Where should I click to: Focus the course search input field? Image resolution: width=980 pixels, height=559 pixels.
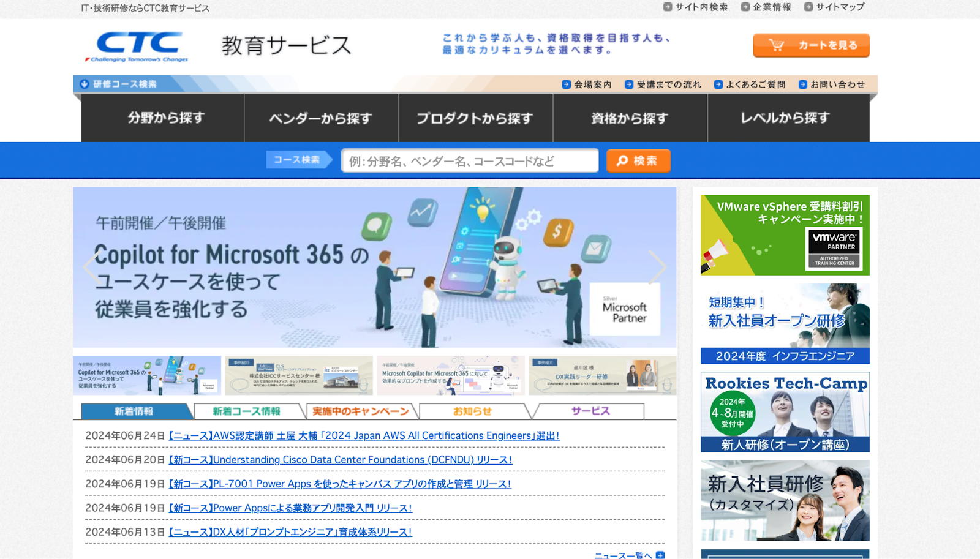tap(470, 160)
